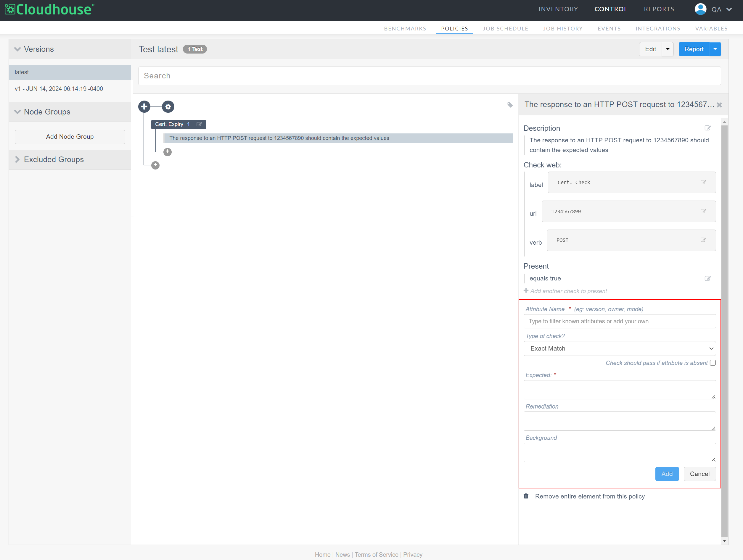743x560 pixels.
Task: Click the Cloudhouse logo
Action: (50, 9)
